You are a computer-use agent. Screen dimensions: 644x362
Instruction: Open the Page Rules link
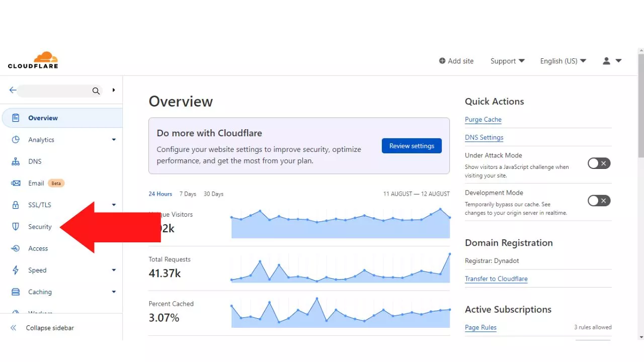click(480, 327)
